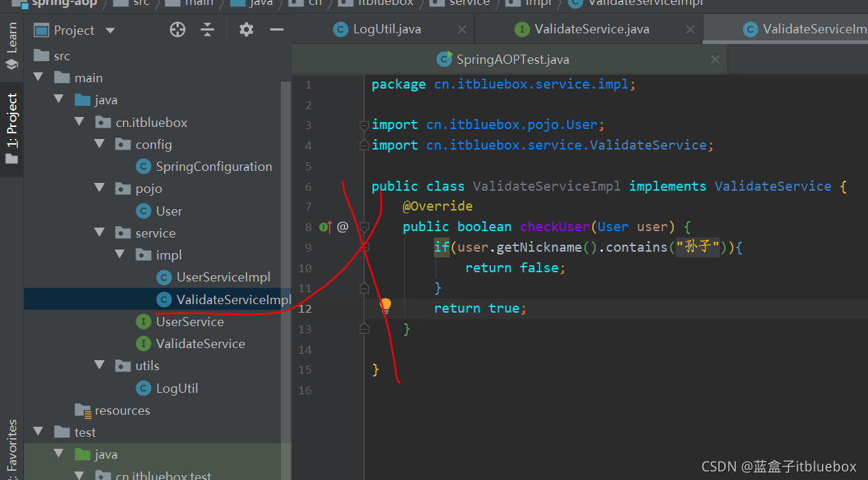Click the @Override annotation
Viewport: 868px width, 480px height.
438,206
